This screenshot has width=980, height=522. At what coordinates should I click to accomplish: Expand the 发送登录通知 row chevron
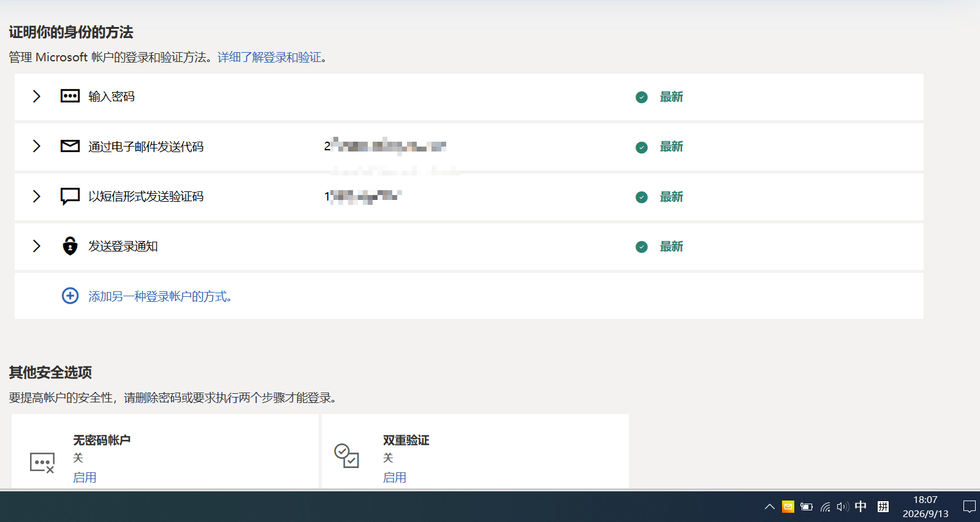(37, 246)
